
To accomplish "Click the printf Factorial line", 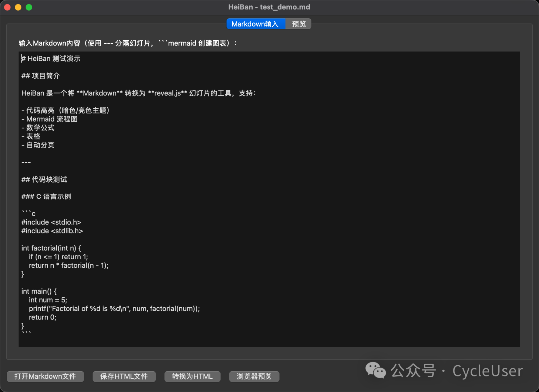I will (x=114, y=309).
